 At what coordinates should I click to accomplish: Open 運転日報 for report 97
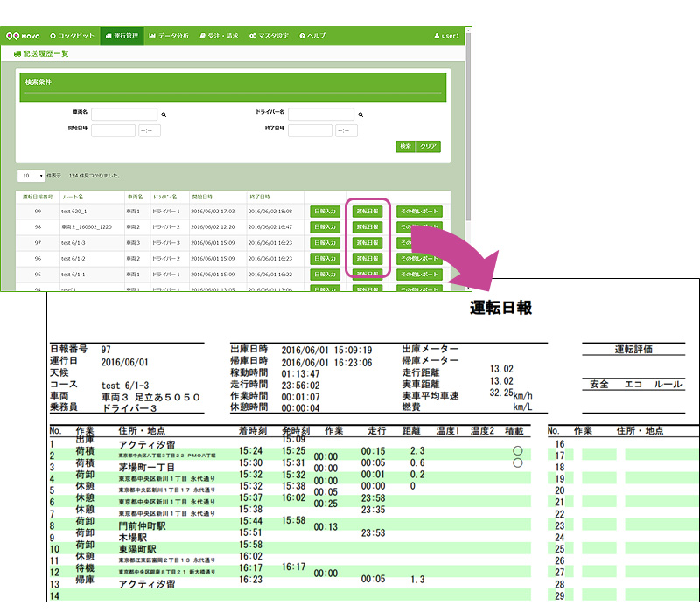pyautogui.click(x=367, y=243)
